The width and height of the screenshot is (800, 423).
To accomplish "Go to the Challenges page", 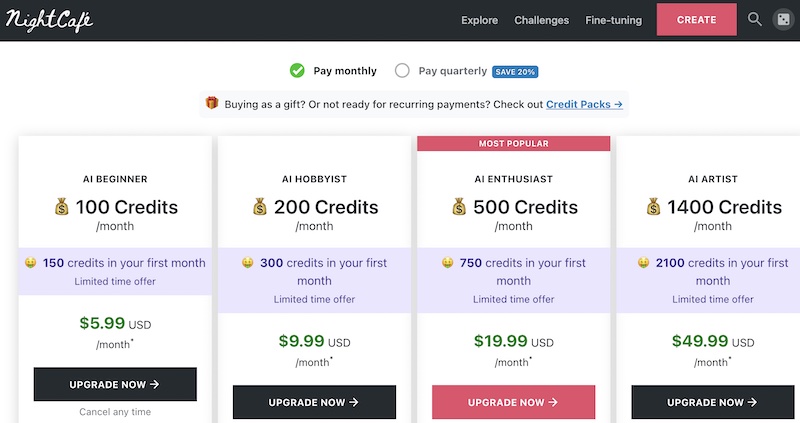I will pyautogui.click(x=541, y=20).
